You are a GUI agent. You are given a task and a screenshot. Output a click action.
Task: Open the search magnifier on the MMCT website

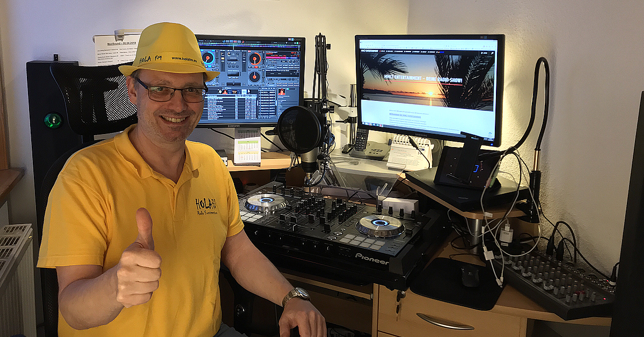pyautogui.click(x=492, y=53)
